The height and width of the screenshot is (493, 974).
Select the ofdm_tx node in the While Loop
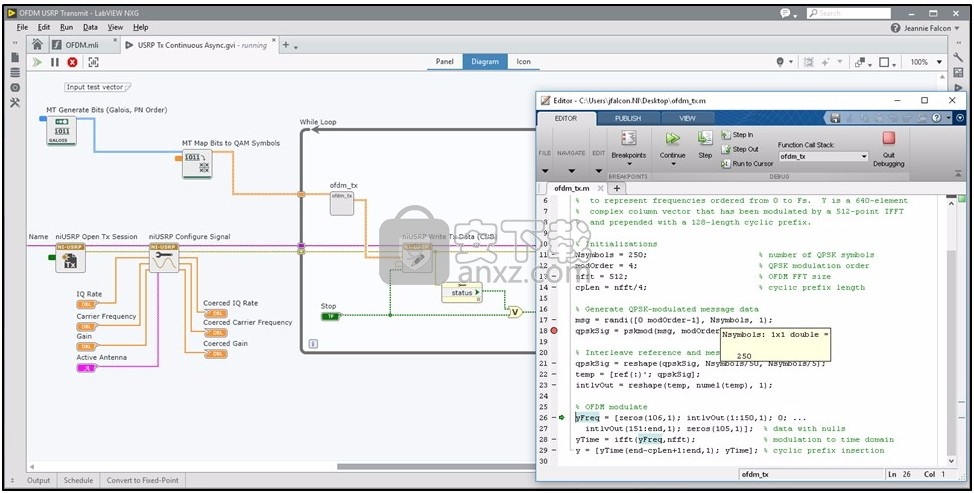click(342, 203)
